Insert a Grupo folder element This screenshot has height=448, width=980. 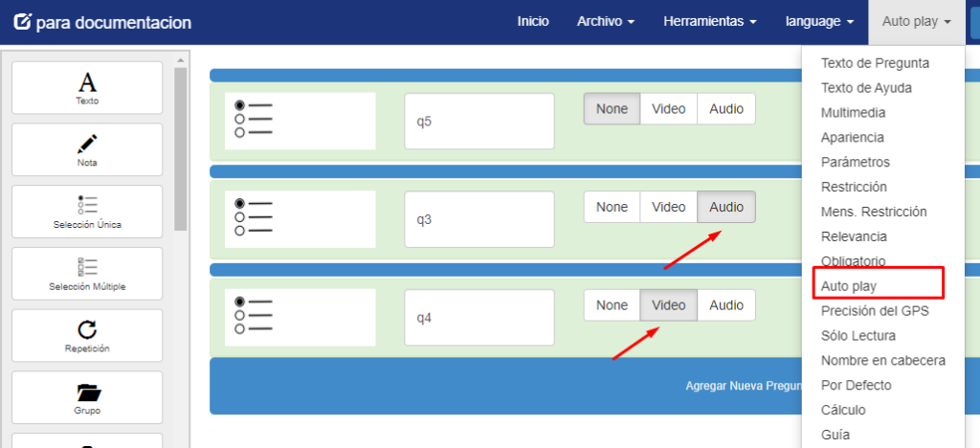(x=87, y=392)
